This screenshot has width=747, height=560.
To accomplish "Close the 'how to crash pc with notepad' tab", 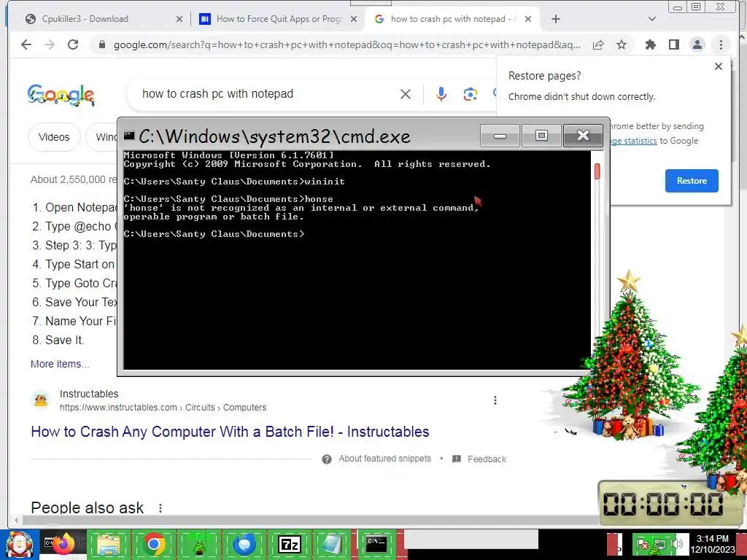I will point(528,19).
